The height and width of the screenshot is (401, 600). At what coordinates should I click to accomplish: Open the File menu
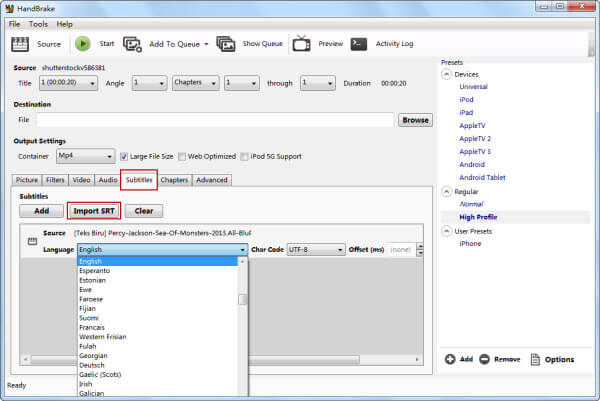click(15, 24)
